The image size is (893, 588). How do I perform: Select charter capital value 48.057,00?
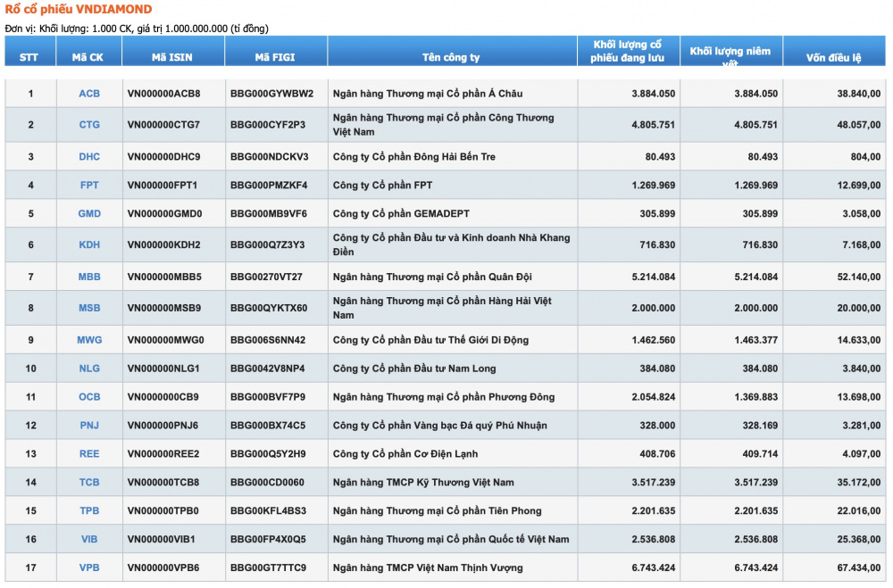(859, 125)
